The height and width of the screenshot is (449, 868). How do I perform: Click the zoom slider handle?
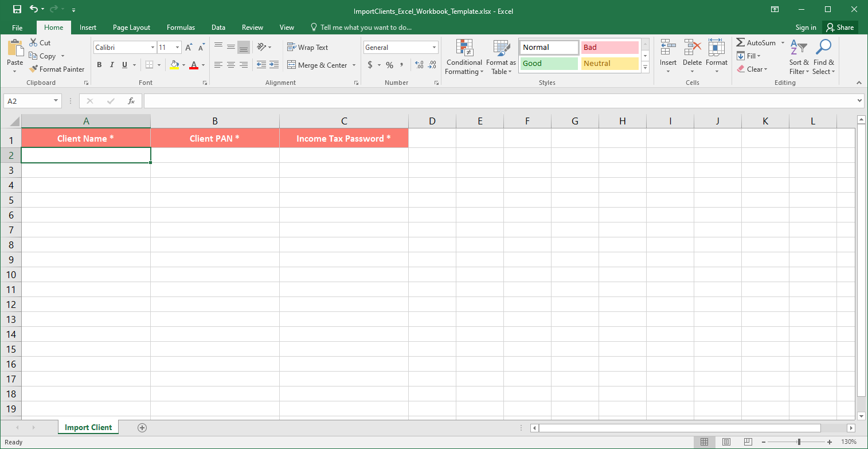[x=799, y=442]
